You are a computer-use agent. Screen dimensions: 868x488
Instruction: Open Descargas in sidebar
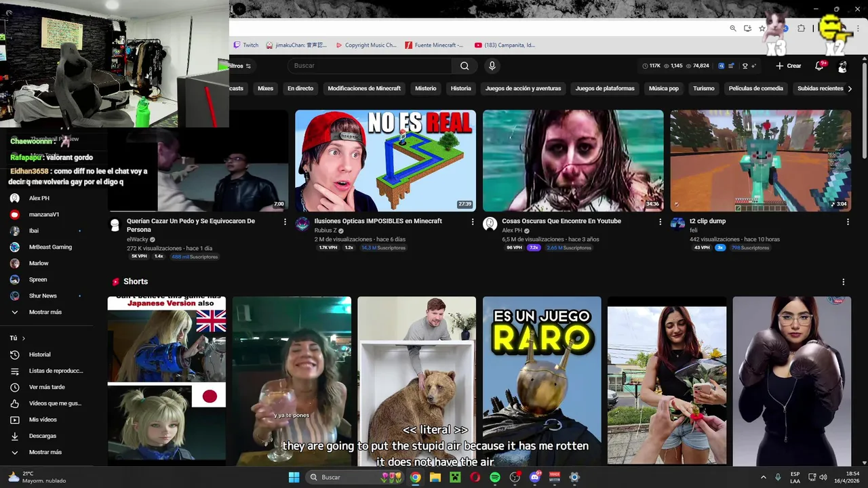(45, 436)
